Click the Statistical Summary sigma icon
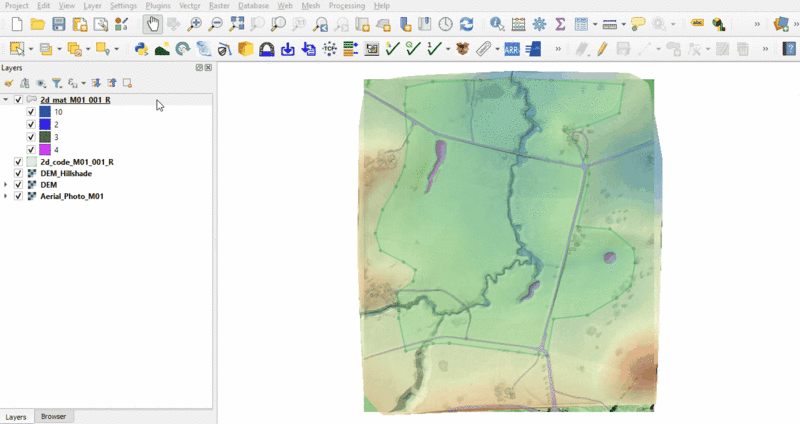The height and width of the screenshot is (424, 800). point(560,23)
